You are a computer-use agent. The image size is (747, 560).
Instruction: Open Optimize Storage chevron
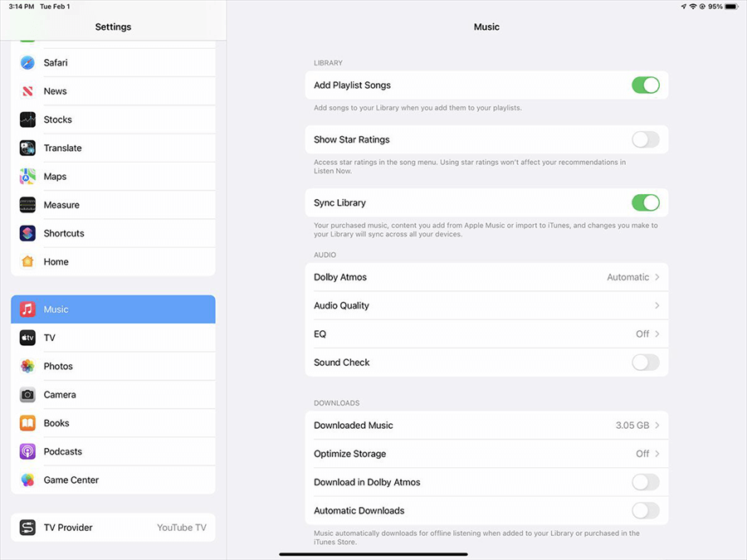[657, 454]
